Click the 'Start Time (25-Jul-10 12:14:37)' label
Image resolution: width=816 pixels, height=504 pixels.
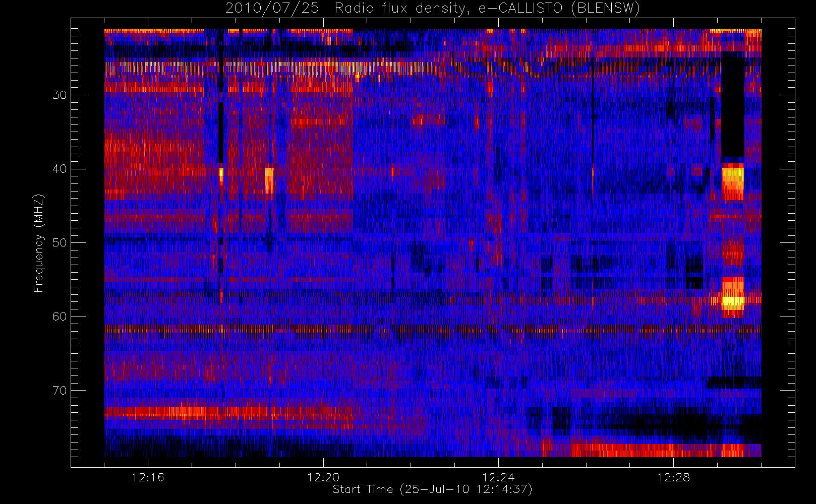433,489
